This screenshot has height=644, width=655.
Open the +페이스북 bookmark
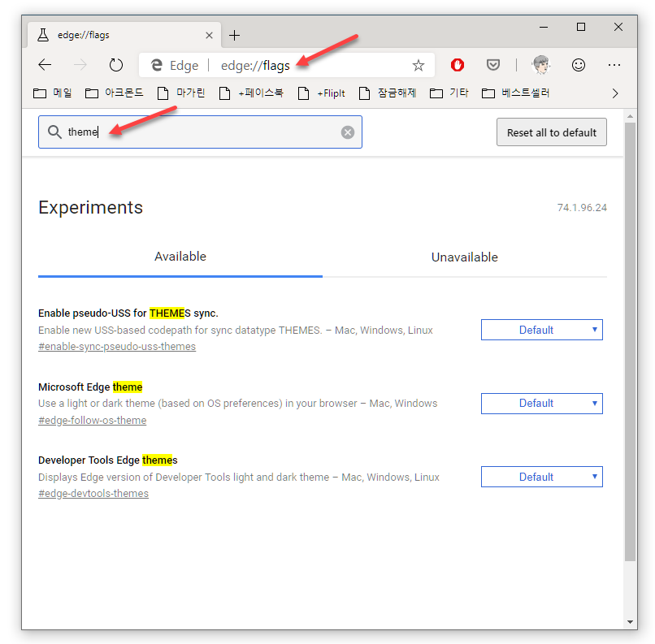coord(251,93)
